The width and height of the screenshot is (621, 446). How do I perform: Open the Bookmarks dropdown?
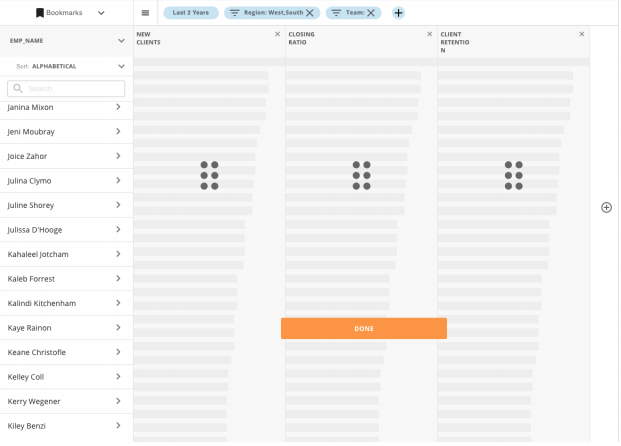72,13
